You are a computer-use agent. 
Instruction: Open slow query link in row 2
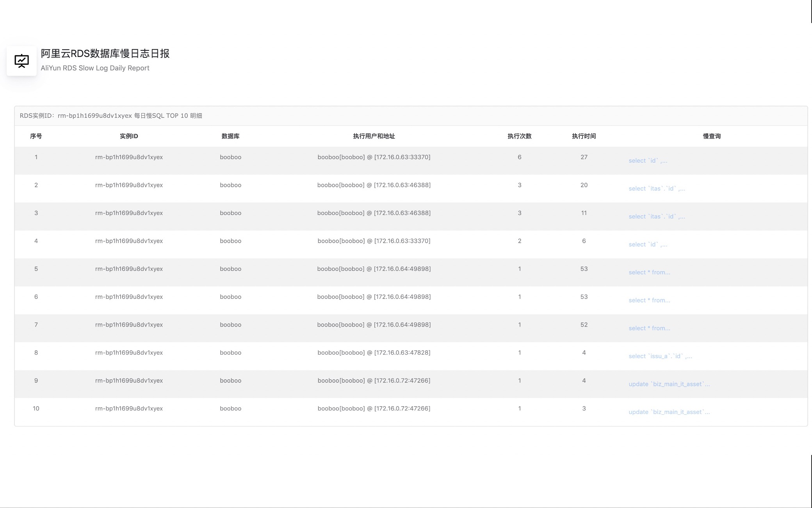(657, 189)
